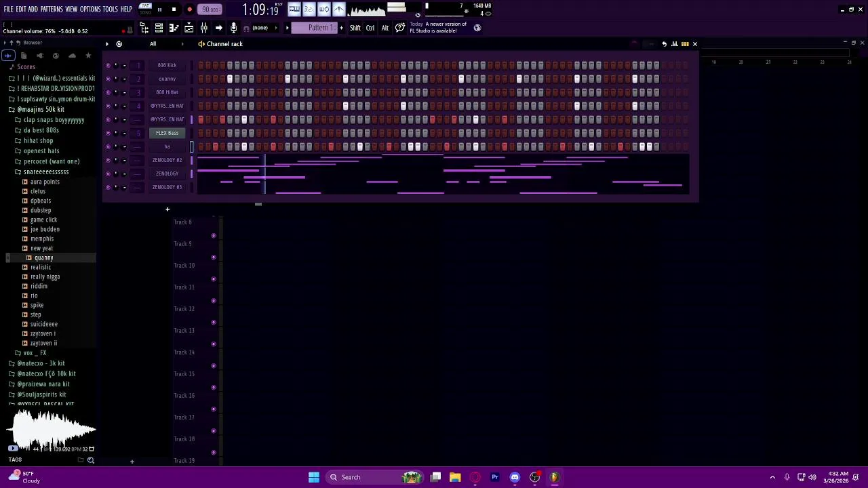Open the Channel rack 'All' filter dropdown
The image size is (868, 488).
click(153, 44)
